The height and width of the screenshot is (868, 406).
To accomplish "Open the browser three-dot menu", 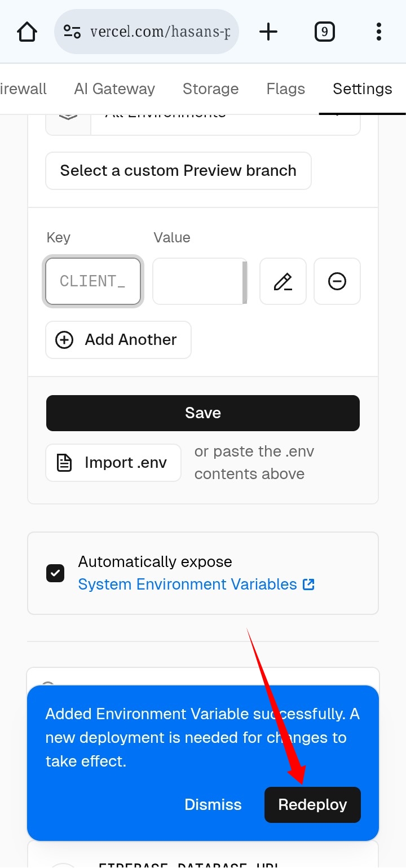I will [379, 32].
